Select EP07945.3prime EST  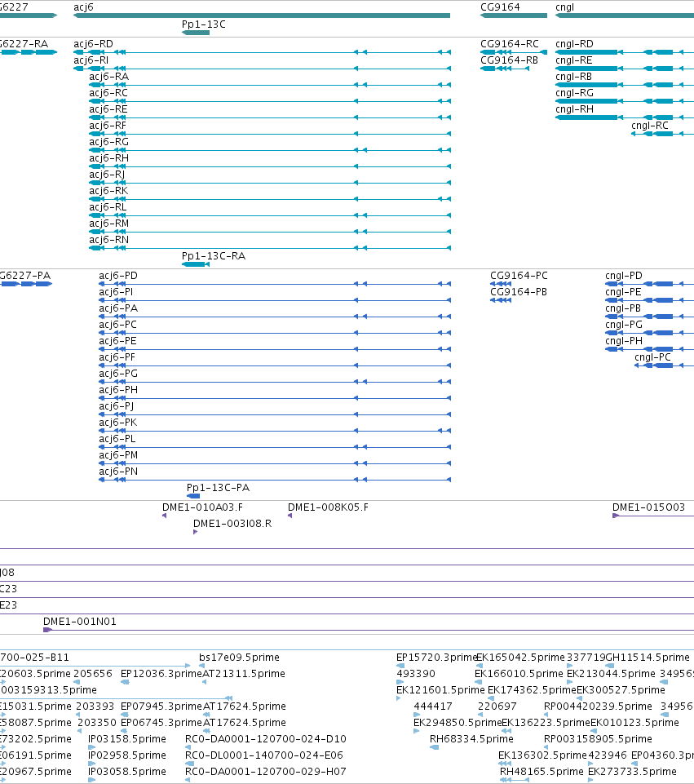pyautogui.click(x=125, y=715)
